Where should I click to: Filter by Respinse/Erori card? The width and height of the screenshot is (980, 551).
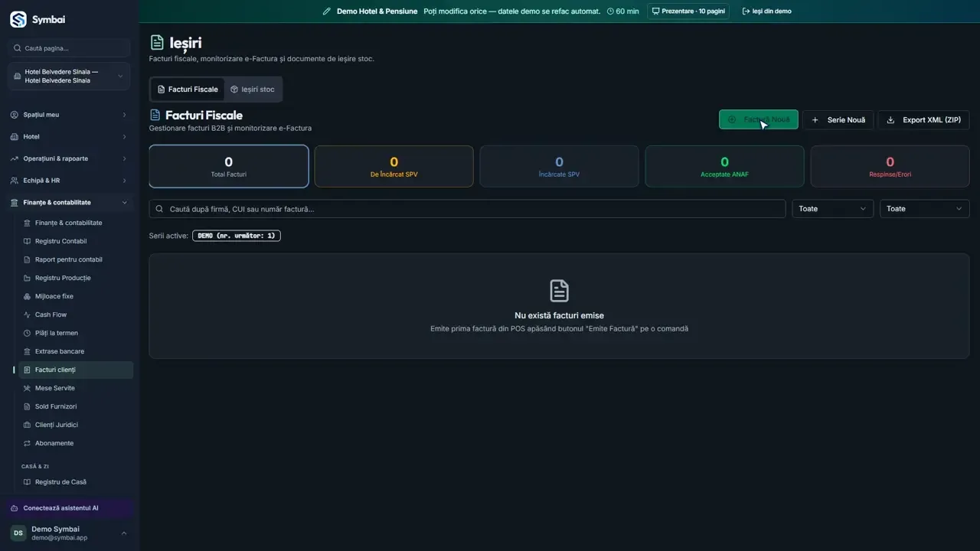[x=890, y=166]
